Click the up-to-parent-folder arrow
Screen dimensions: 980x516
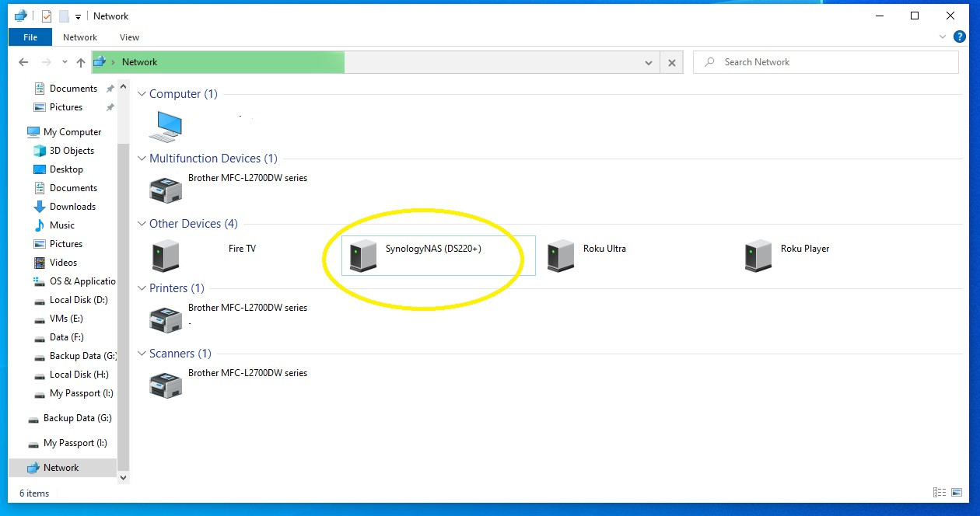point(81,62)
